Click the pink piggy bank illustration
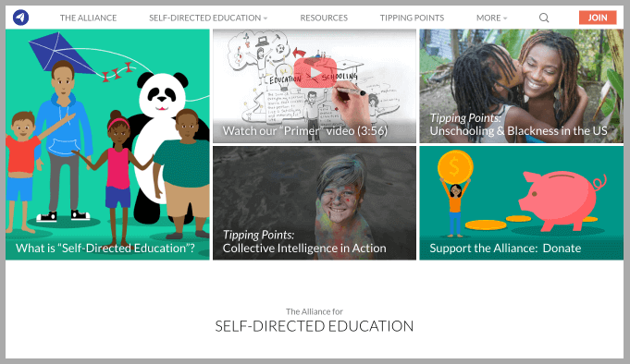 tap(561, 200)
